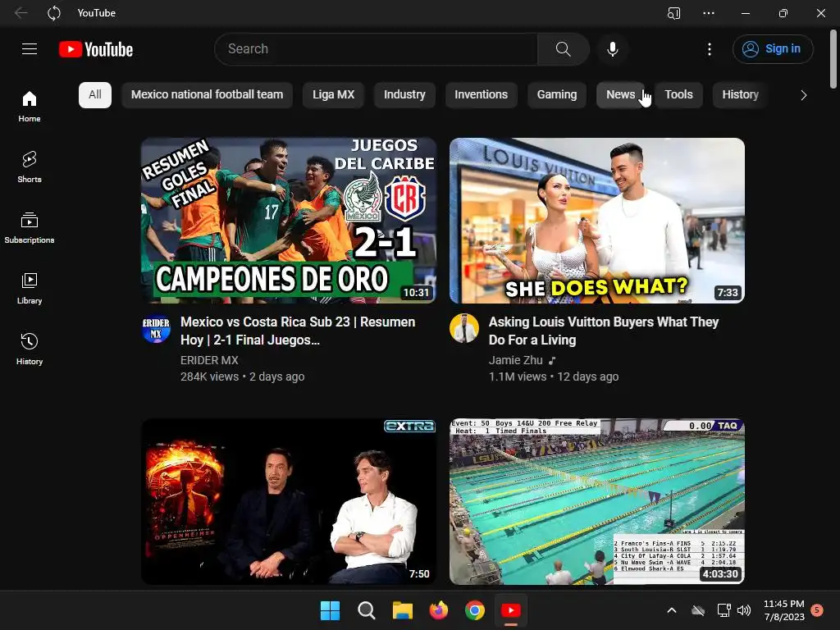Select Mexico national football team chip

(207, 95)
